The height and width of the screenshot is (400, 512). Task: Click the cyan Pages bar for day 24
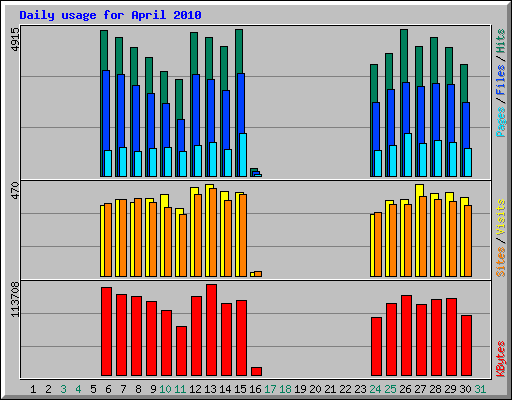click(x=378, y=163)
